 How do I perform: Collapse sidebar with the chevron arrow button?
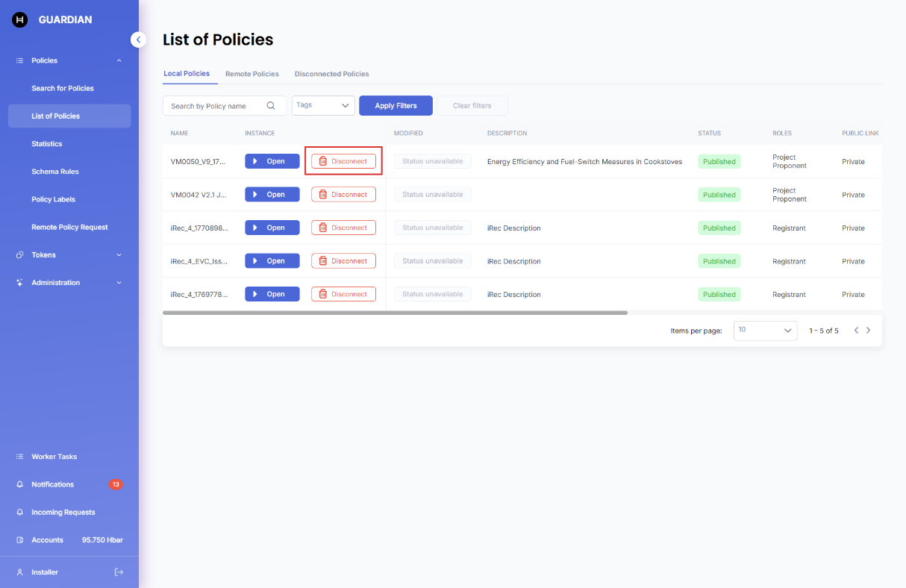[x=138, y=40]
